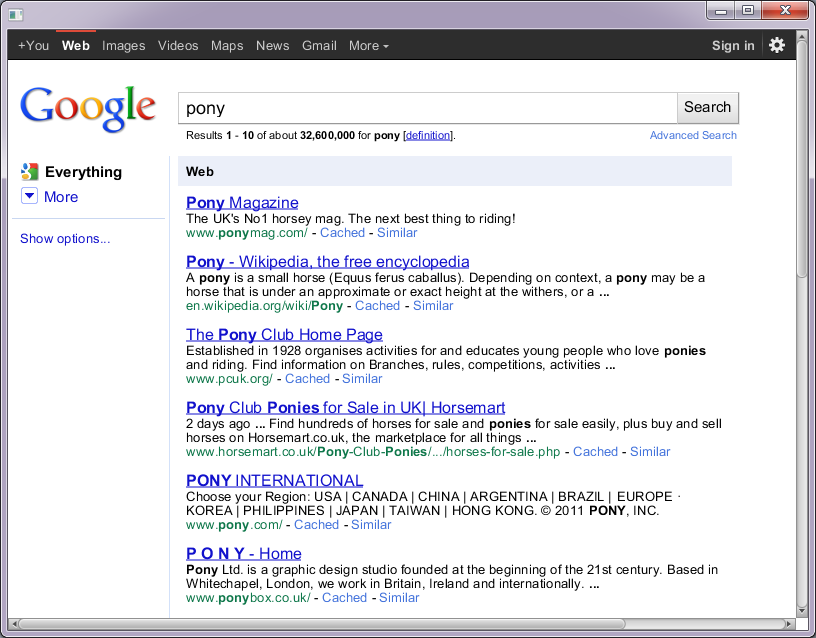
Task: Open the Pony Magazine result
Action: tap(242, 203)
